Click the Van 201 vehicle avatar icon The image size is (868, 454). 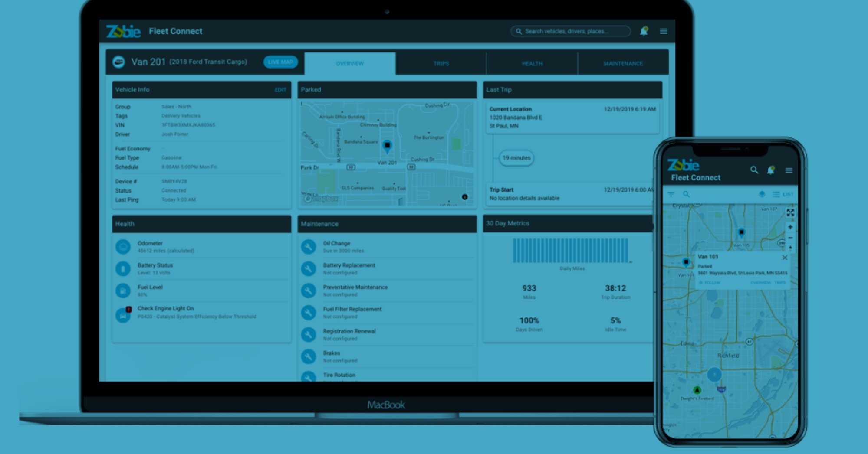118,62
